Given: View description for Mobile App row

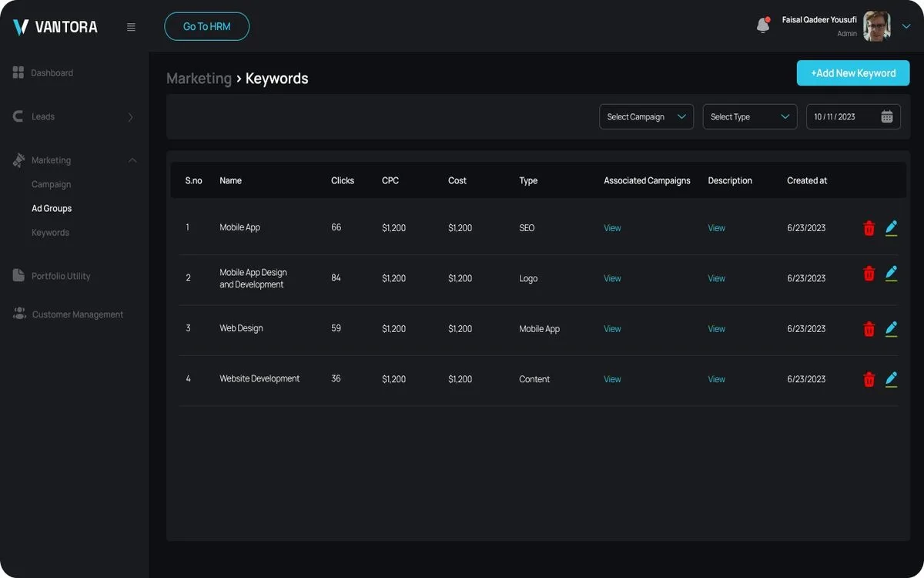Looking at the screenshot, I should (716, 228).
